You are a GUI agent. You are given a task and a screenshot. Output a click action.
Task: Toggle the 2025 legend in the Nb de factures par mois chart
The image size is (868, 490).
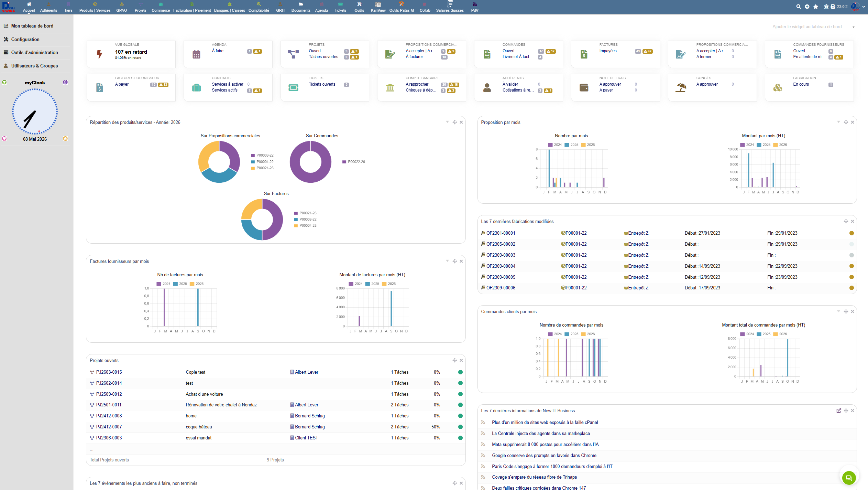point(180,284)
